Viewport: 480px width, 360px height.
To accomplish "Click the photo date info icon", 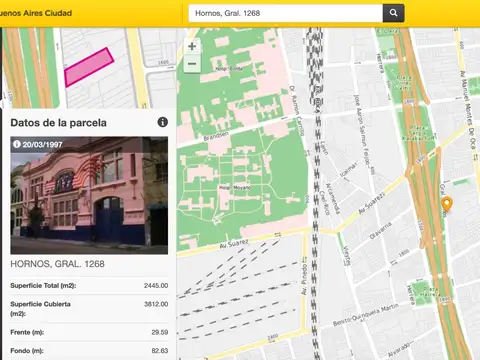I will tap(17, 144).
